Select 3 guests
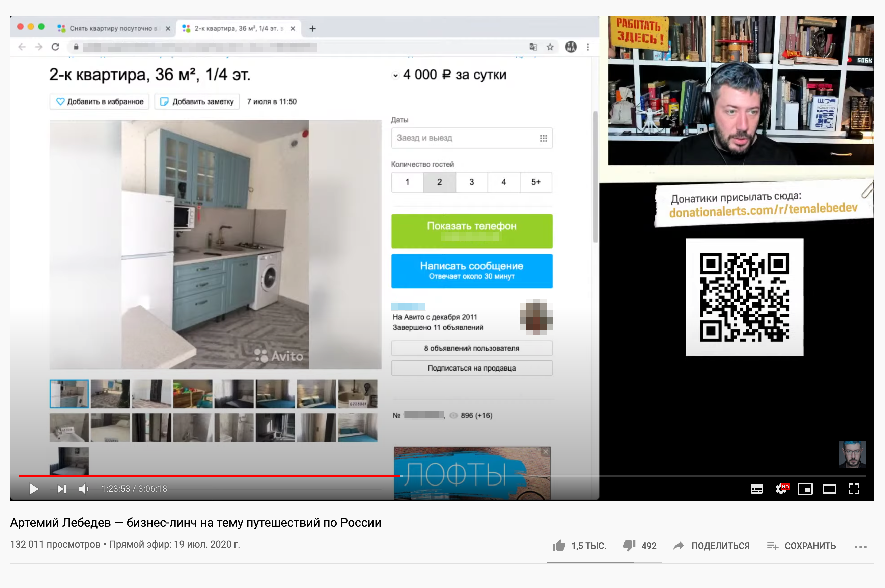Viewport: 885px width, 588px height. 472,182
